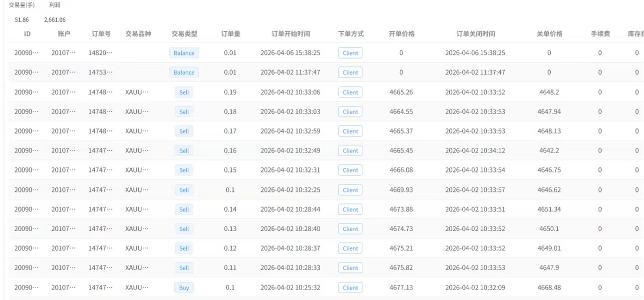
Task: Click the Buy tag in the 0.1 order row
Action: click(184, 287)
